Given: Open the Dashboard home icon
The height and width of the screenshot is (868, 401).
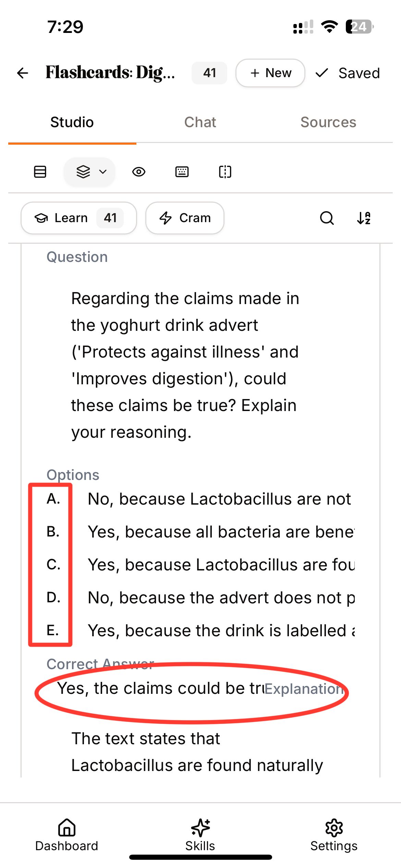Looking at the screenshot, I should tap(67, 835).
